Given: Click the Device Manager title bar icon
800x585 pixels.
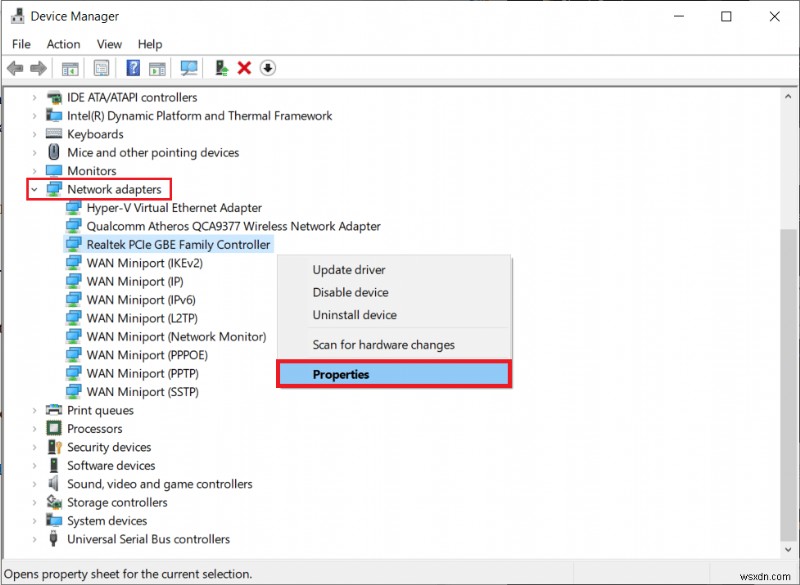Looking at the screenshot, I should pos(17,16).
